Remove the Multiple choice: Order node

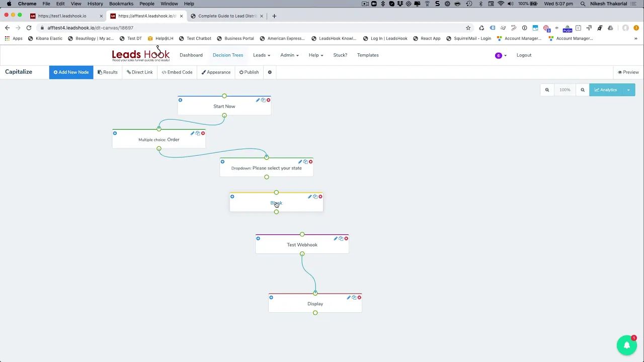click(203, 133)
